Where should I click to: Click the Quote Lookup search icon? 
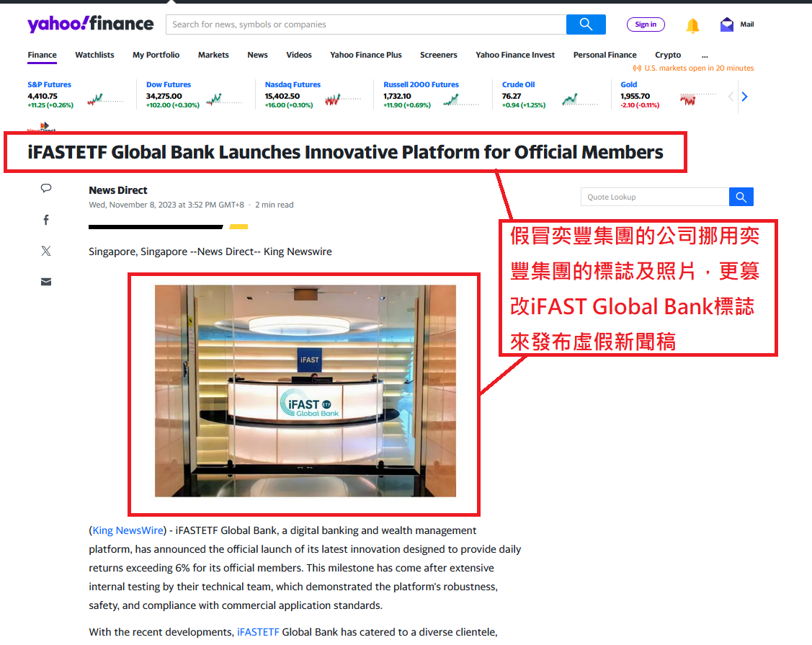click(741, 196)
